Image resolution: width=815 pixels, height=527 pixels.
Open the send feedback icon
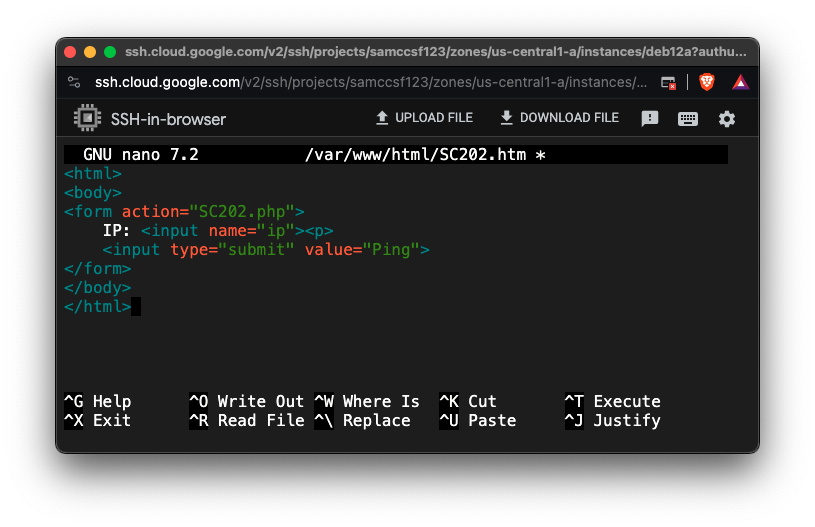(650, 118)
